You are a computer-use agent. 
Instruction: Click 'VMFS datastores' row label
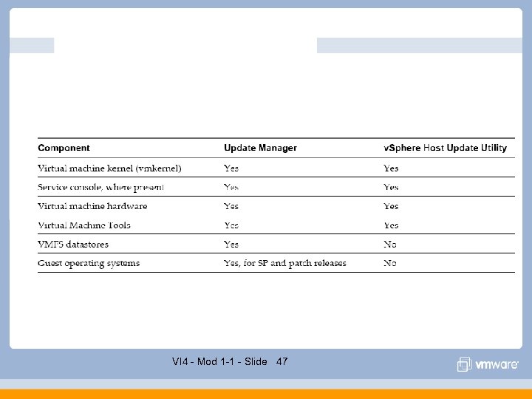[x=73, y=245]
